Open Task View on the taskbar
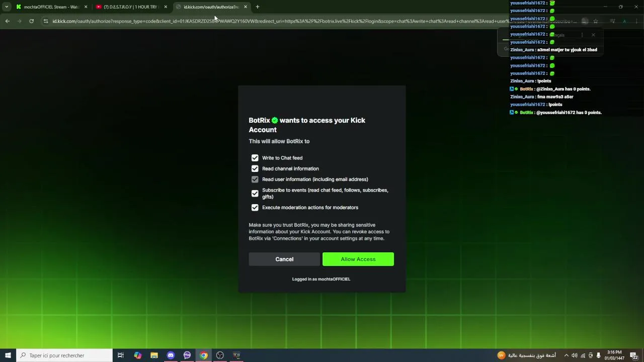644x362 pixels. pos(121,355)
